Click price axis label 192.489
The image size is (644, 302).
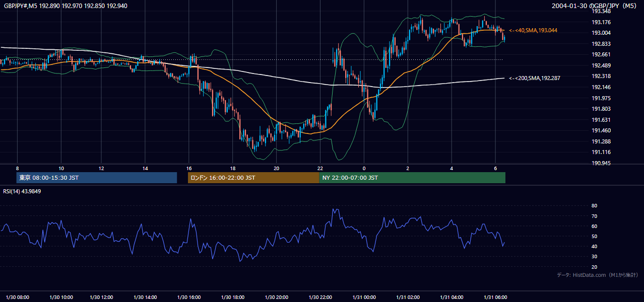[601, 65]
